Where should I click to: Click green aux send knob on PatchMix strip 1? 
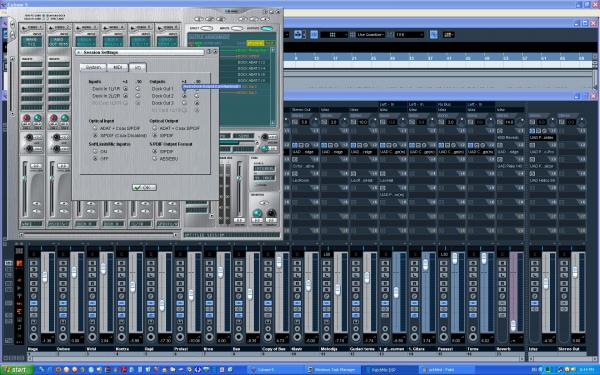coord(38,117)
